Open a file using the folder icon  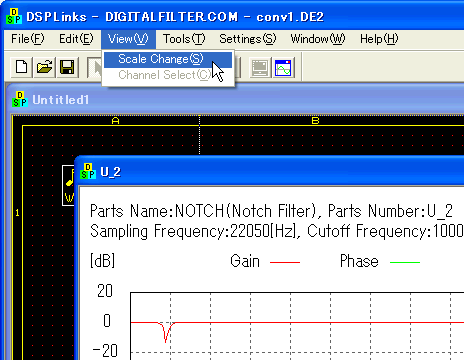pyautogui.click(x=44, y=67)
